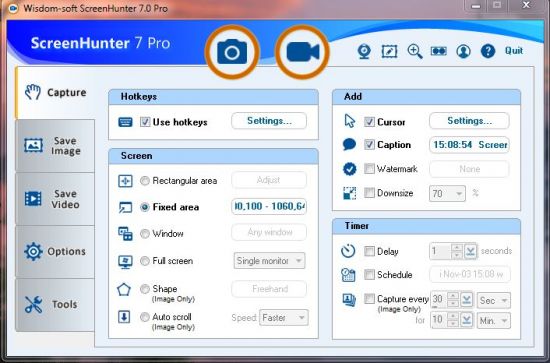550x363 pixels.
Task: Click the Delay double-chevron dropdown button
Action: coord(470,251)
